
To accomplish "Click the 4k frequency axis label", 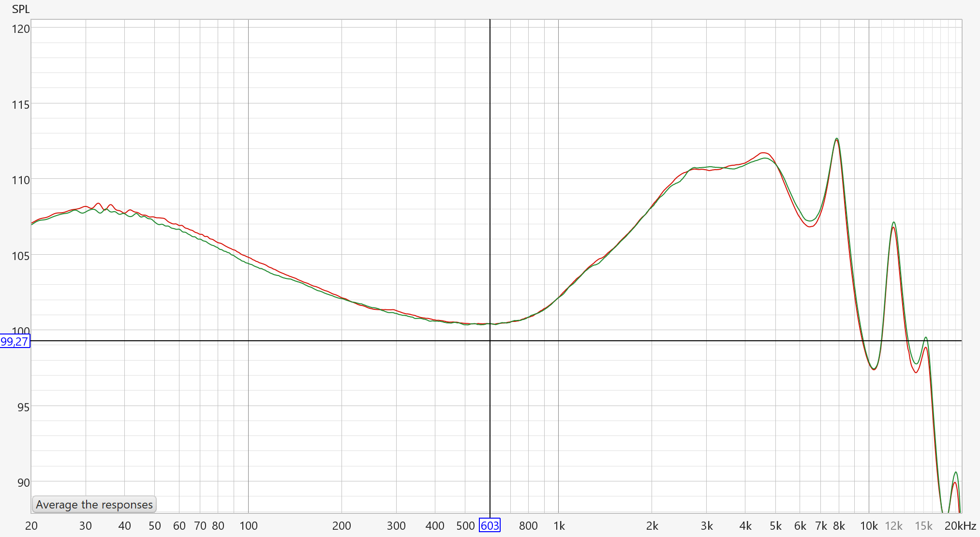I will [745, 526].
